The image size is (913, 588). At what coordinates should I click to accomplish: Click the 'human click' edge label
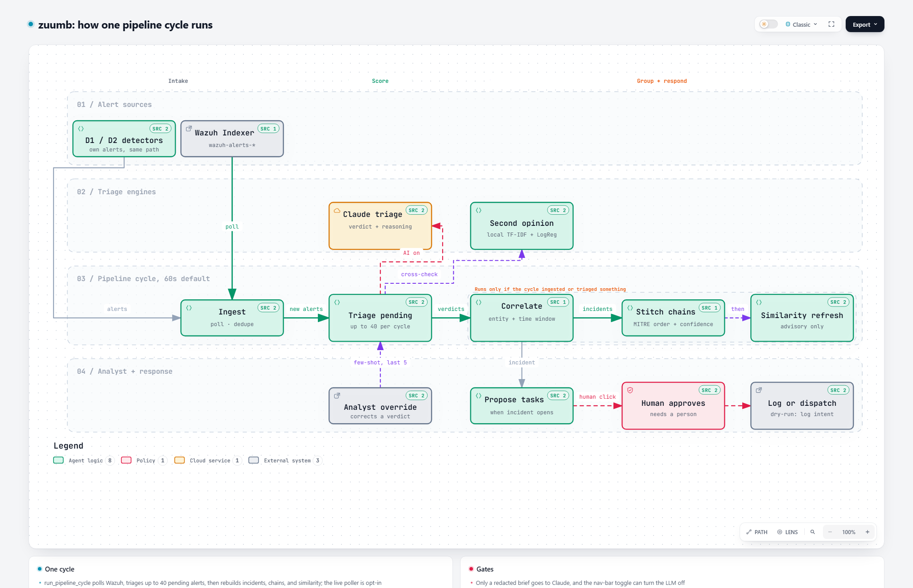tap(597, 397)
